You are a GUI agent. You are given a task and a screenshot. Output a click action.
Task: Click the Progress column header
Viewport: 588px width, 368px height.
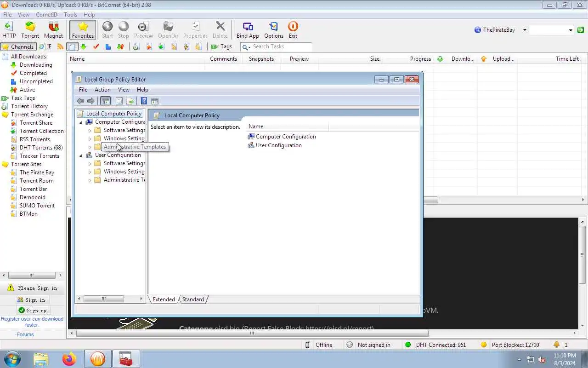420,59
